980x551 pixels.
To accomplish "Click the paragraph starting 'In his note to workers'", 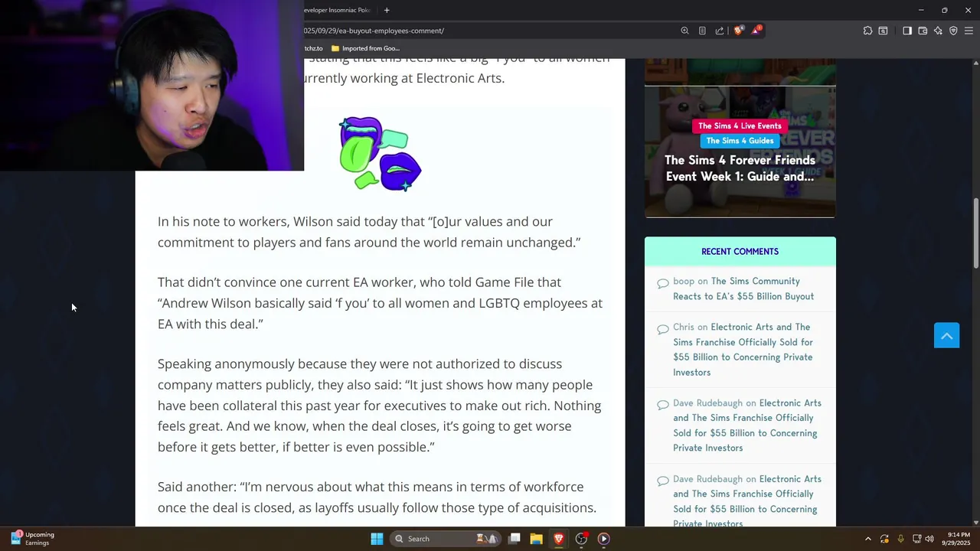I will tap(369, 232).
